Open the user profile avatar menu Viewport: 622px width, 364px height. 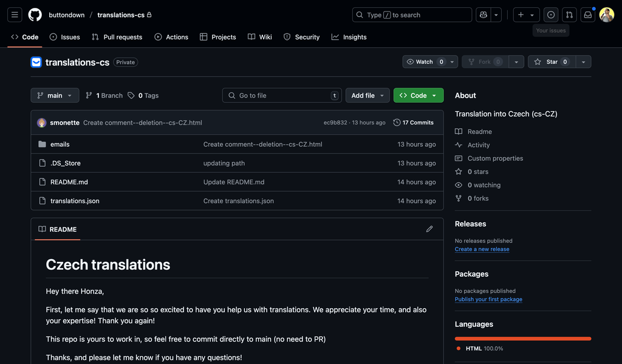607,15
